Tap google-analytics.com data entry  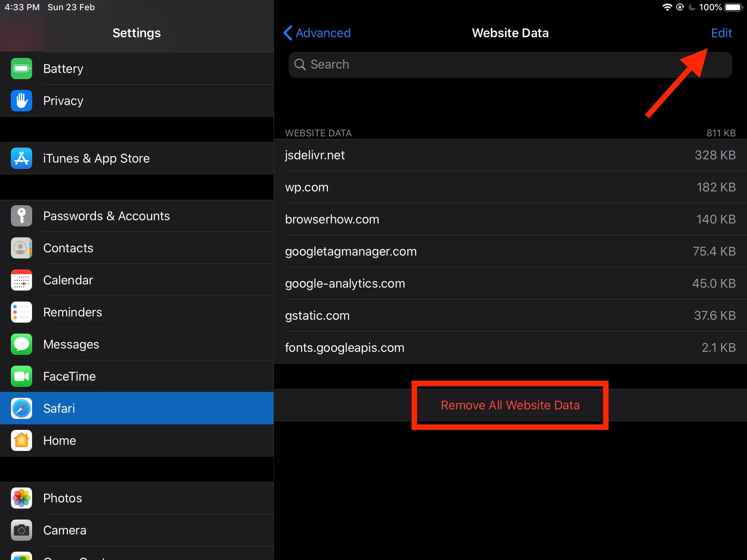511,283
